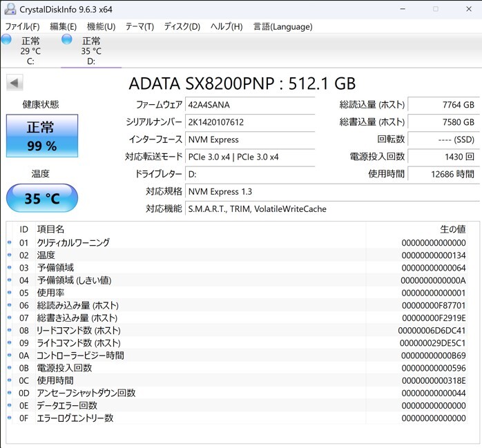Click the blue status orb for drive C:

(6, 39)
